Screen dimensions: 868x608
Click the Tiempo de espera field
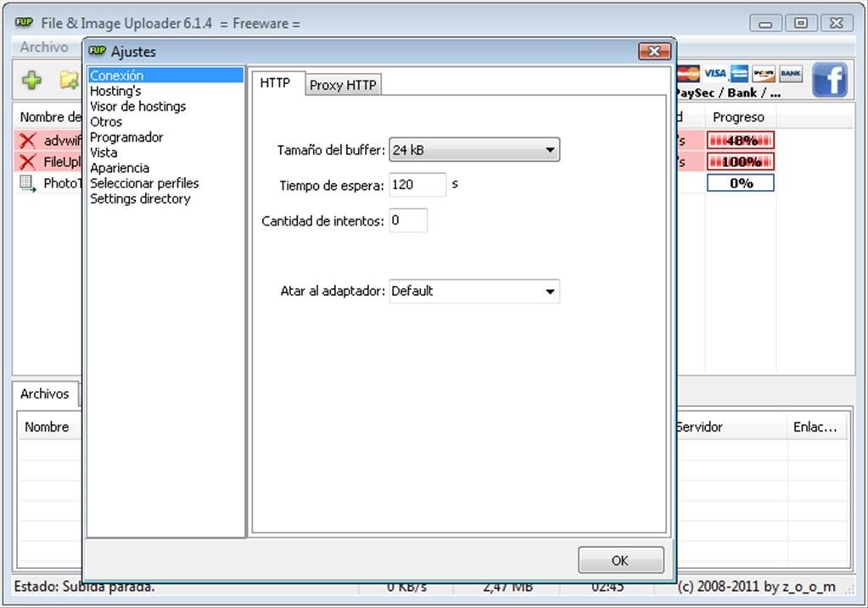pyautogui.click(x=417, y=185)
